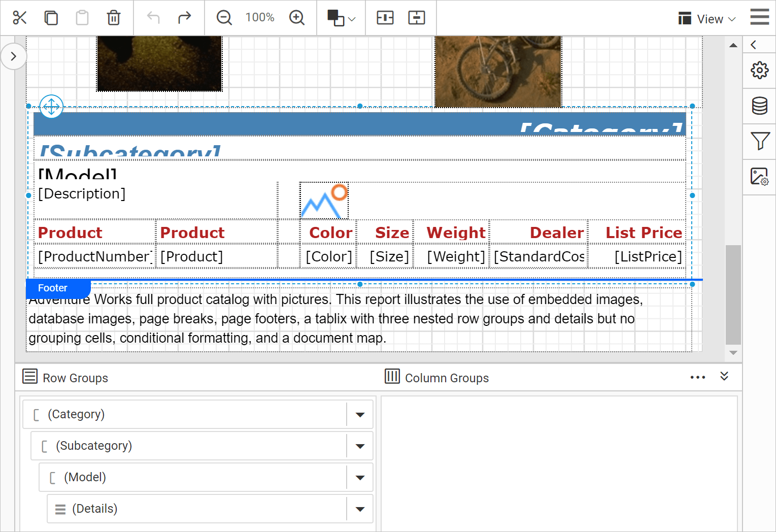Select the List Price header cell

(x=637, y=232)
